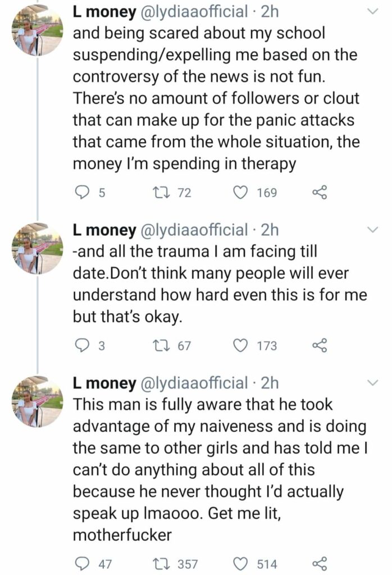The image size is (392, 575).
Task: Open the third tweet's chevron options menu
Action: pos(372,383)
